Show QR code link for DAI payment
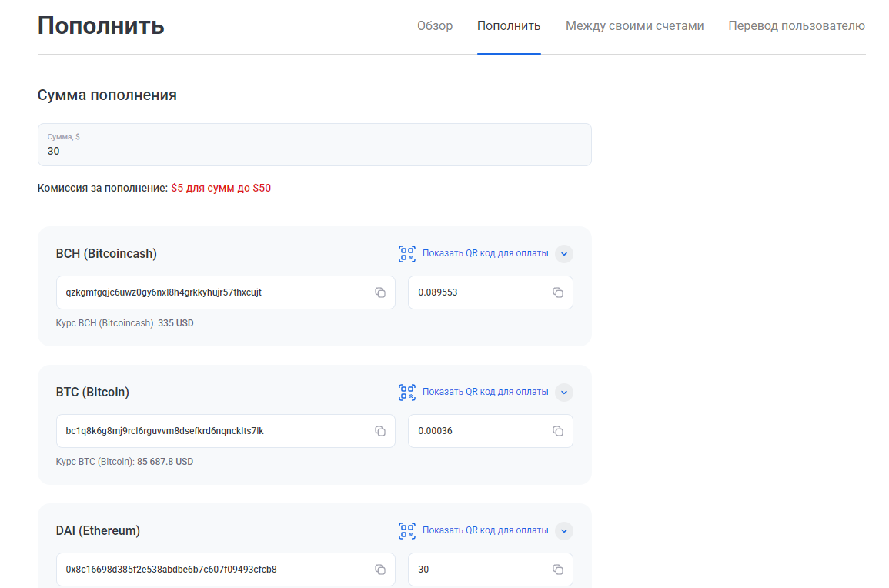The image size is (889, 588). [486, 531]
